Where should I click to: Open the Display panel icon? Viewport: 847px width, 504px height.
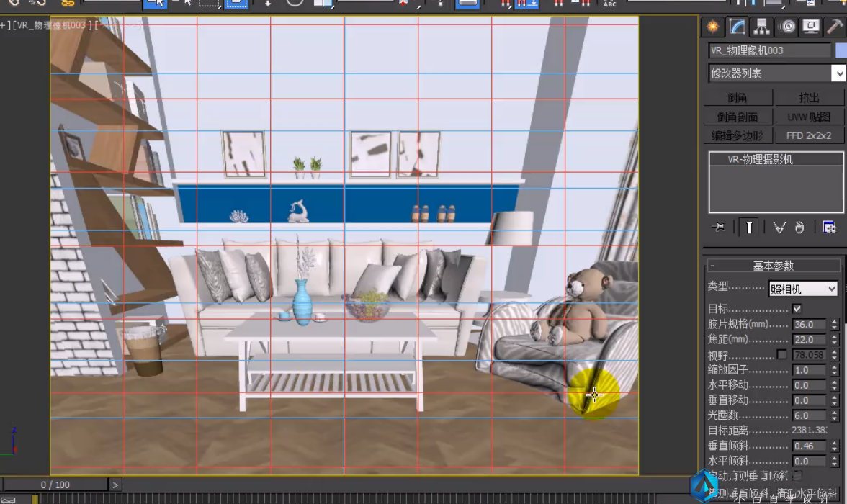[811, 27]
